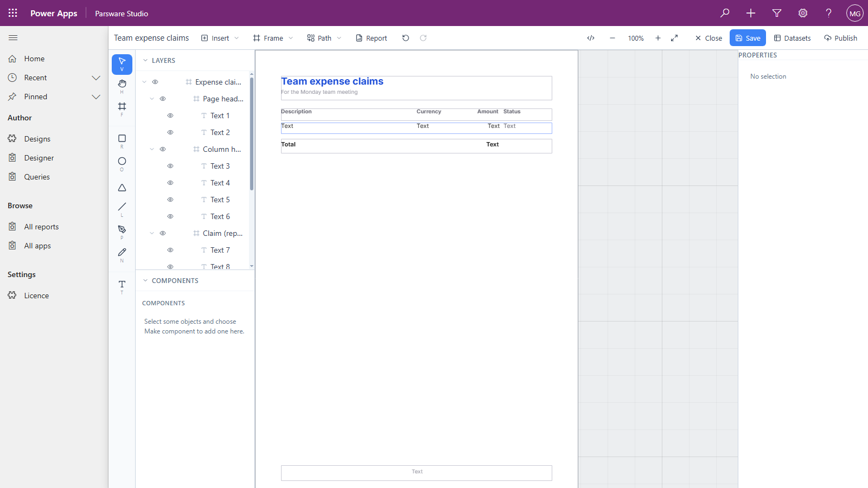Collapse the LAYERS panel
Screen dimensions: 868x488
click(145, 61)
